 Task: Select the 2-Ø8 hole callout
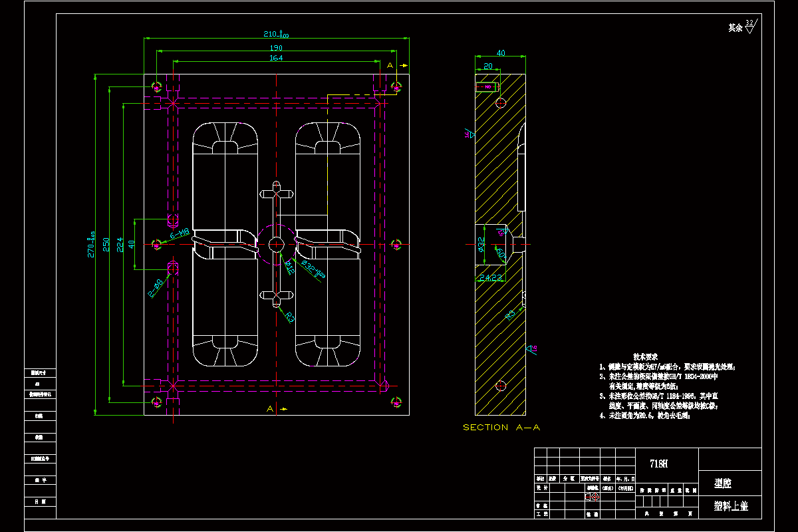156,287
